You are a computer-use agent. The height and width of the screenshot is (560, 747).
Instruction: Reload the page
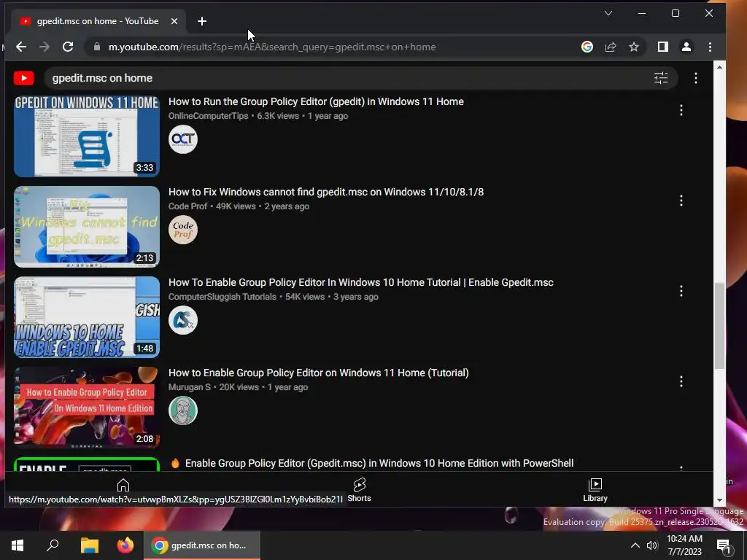68,47
